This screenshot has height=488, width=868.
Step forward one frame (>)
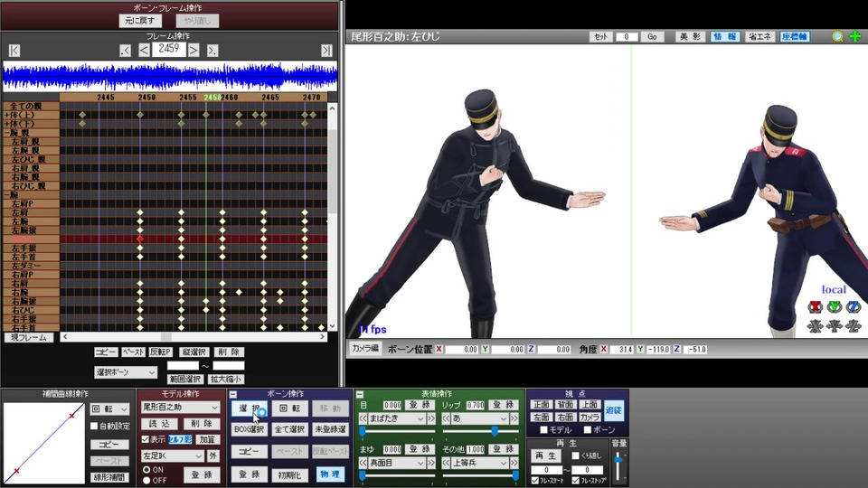(x=193, y=51)
